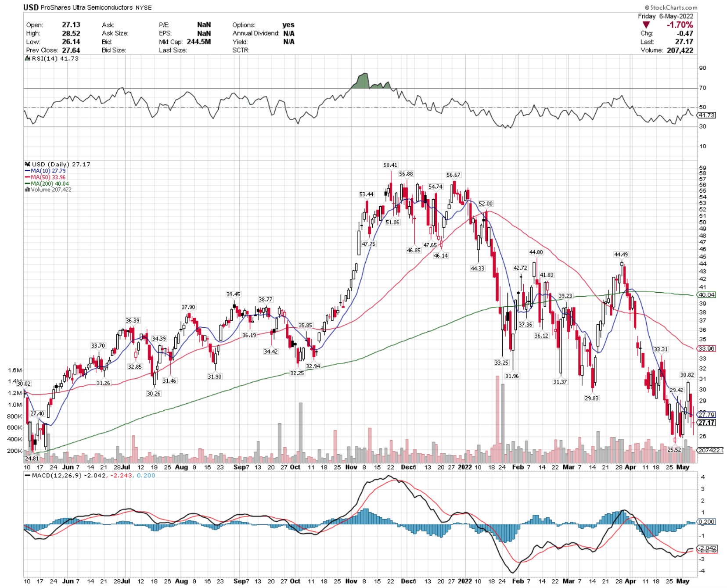Screen dimensions: 727x588
Task: Click the USD ticker symbol in the title
Action: tap(31, 7)
